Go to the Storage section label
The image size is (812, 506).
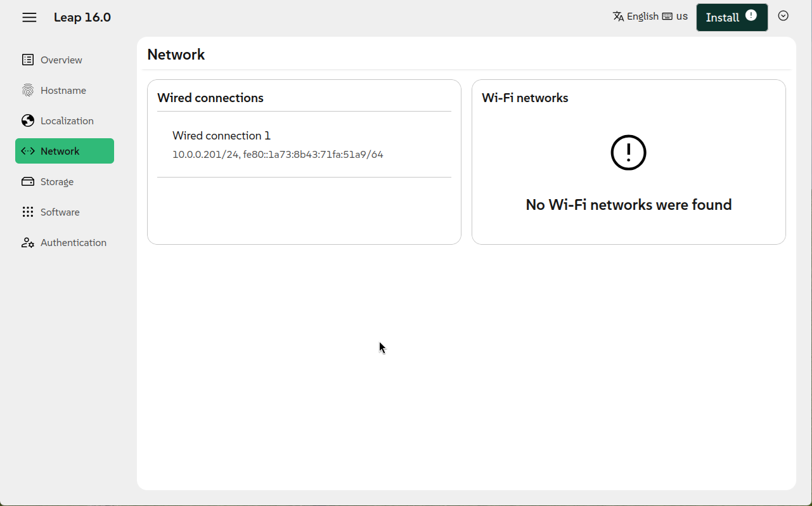(57, 182)
